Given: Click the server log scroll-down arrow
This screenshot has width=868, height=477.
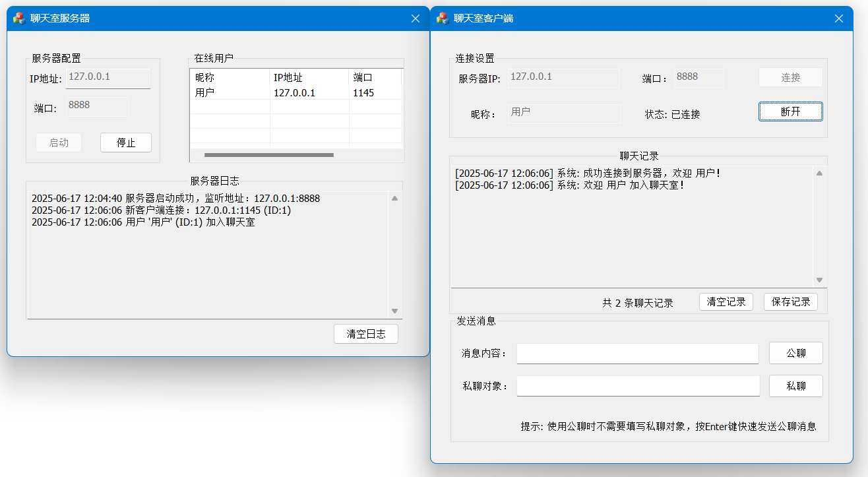Looking at the screenshot, I should point(395,311).
